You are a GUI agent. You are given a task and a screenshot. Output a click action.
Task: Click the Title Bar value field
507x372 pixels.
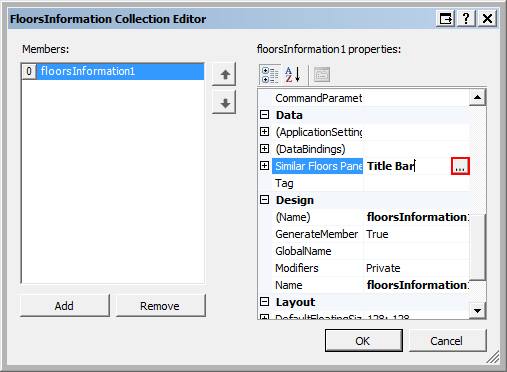tap(407, 166)
